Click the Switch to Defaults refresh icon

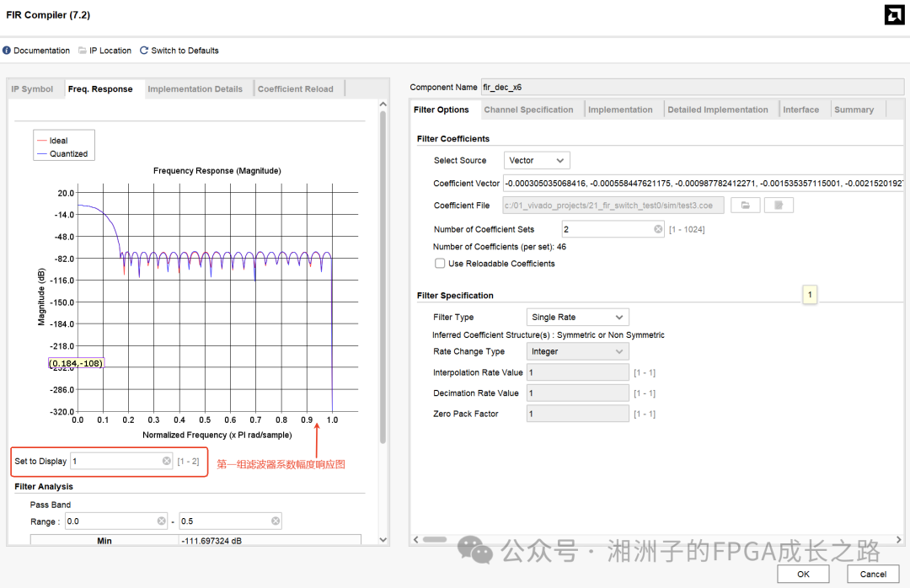click(144, 51)
